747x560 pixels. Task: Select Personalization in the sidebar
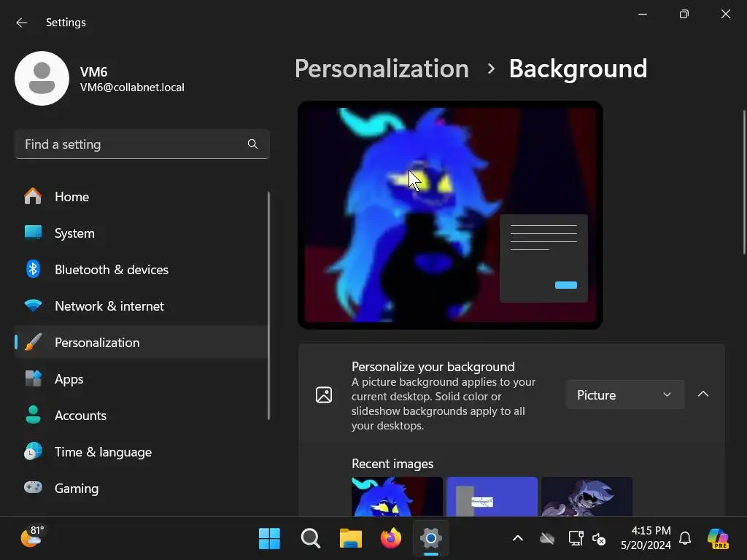[x=142, y=343]
